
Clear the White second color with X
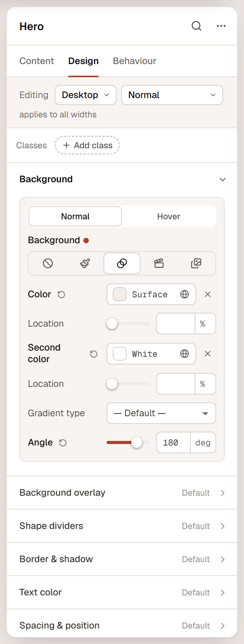coord(208,354)
